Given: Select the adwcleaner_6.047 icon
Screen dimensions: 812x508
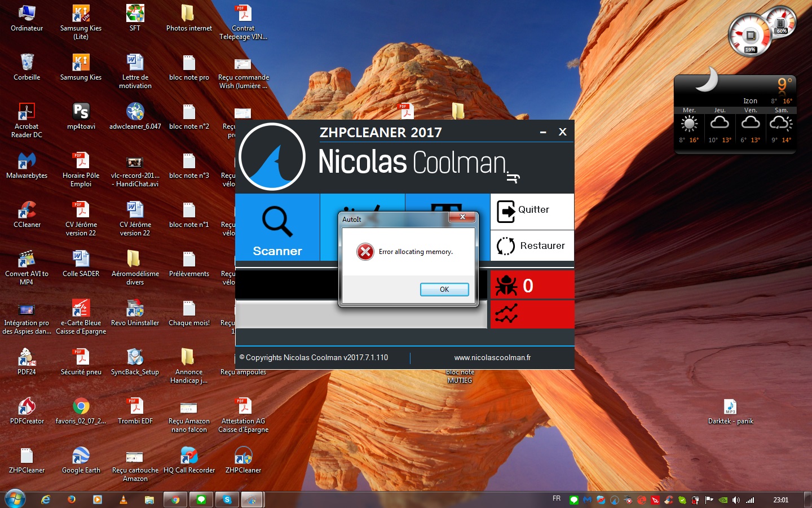Looking at the screenshot, I should point(135,116).
